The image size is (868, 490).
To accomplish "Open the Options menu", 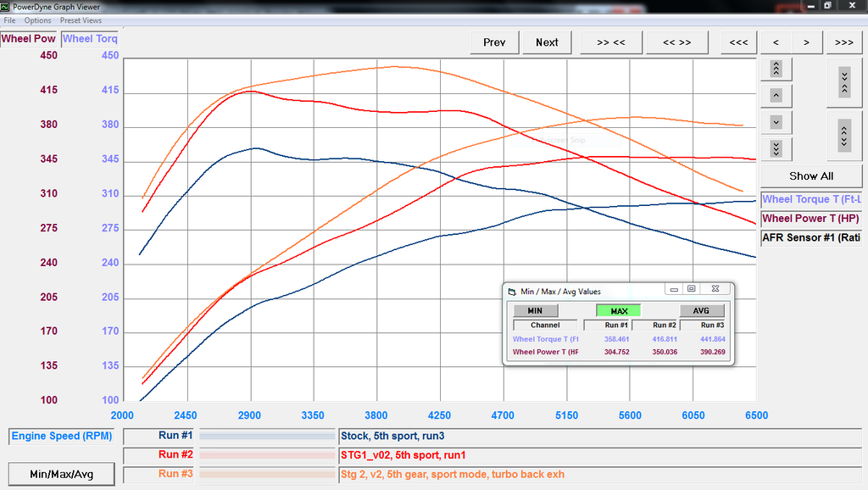I will [x=37, y=20].
